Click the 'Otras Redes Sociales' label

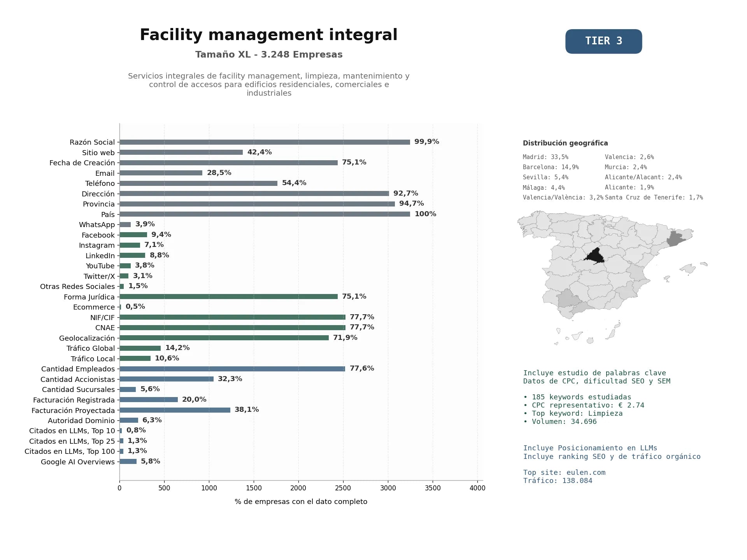(77, 287)
